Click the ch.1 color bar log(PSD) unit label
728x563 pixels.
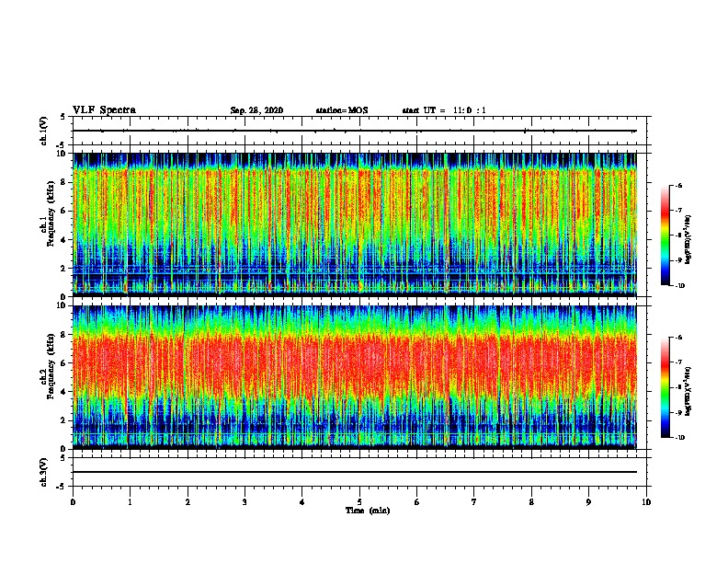pyautogui.click(x=688, y=239)
